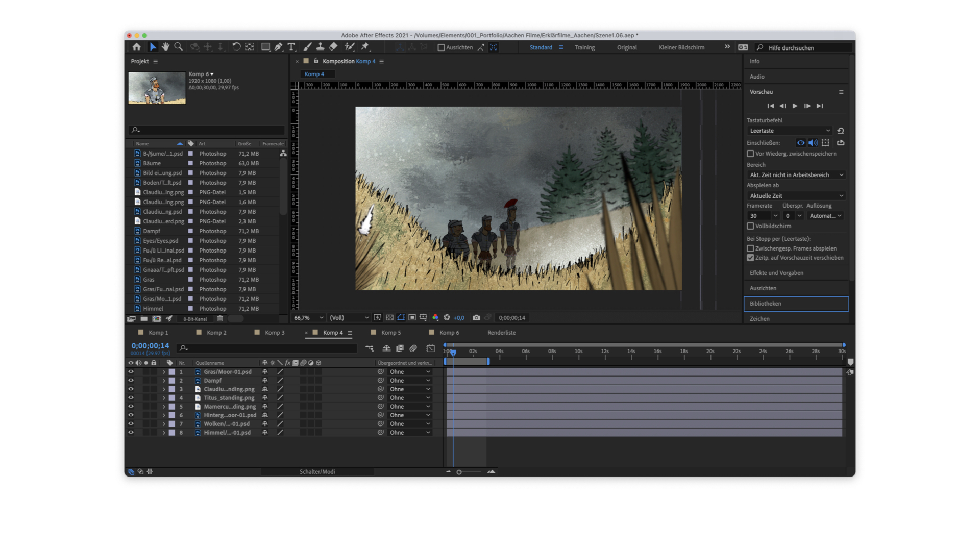Select the Type text tool

(x=291, y=47)
